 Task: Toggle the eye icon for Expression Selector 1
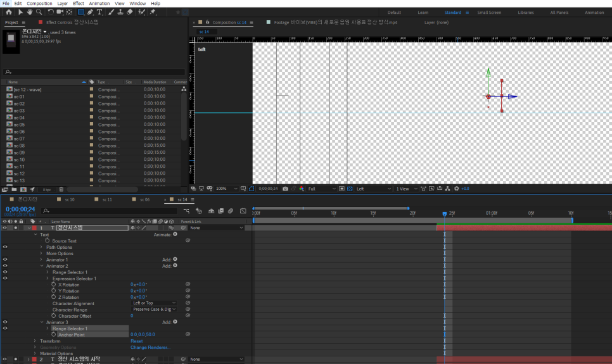point(5,278)
